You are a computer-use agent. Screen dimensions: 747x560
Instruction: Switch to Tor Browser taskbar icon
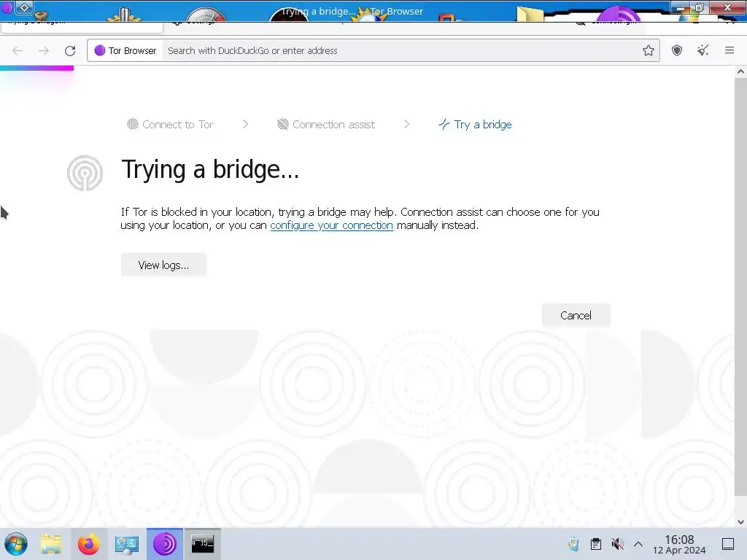[x=164, y=544]
